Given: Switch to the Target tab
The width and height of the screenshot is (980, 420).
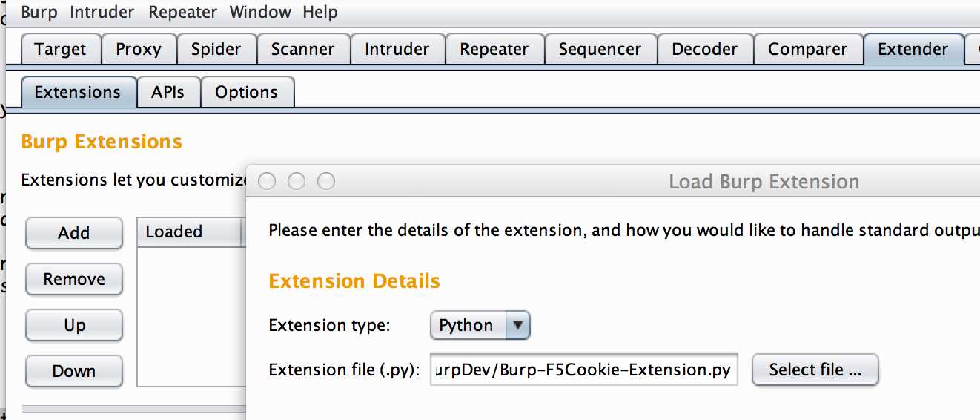Looking at the screenshot, I should 60,49.
